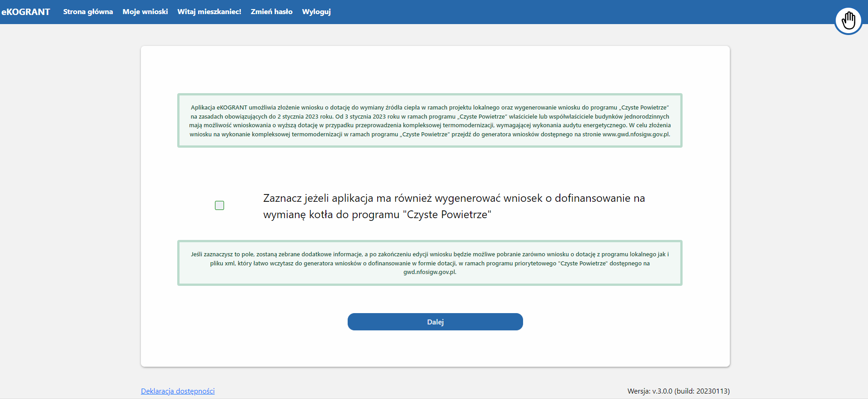The width and height of the screenshot is (868, 399).
Task: Click the note starting "Jeśli zaznaczysz to pole"
Action: coord(430,263)
